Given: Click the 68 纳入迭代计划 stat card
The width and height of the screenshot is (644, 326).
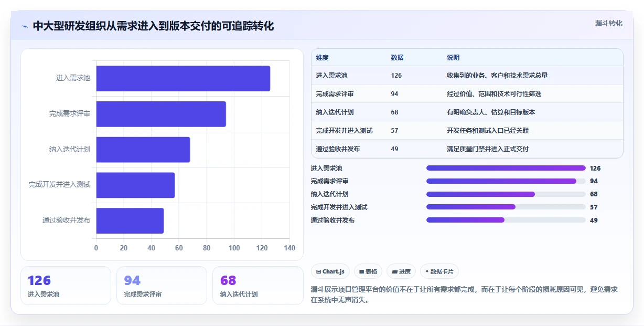Looking at the screenshot, I should click(x=258, y=286).
